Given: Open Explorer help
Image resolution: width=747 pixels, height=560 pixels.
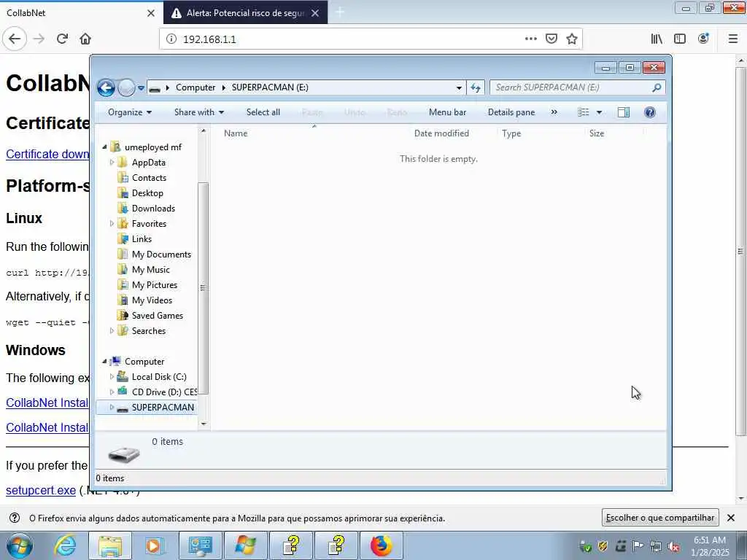Looking at the screenshot, I should point(650,112).
